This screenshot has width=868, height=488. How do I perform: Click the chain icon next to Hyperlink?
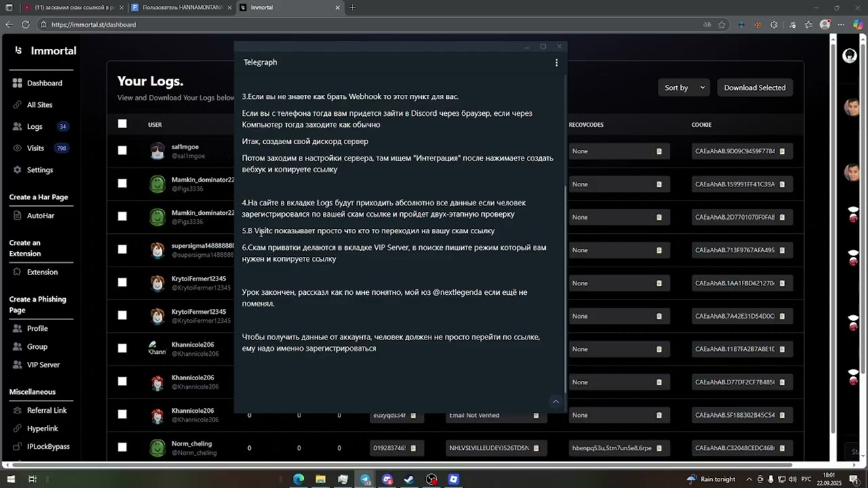tap(18, 428)
